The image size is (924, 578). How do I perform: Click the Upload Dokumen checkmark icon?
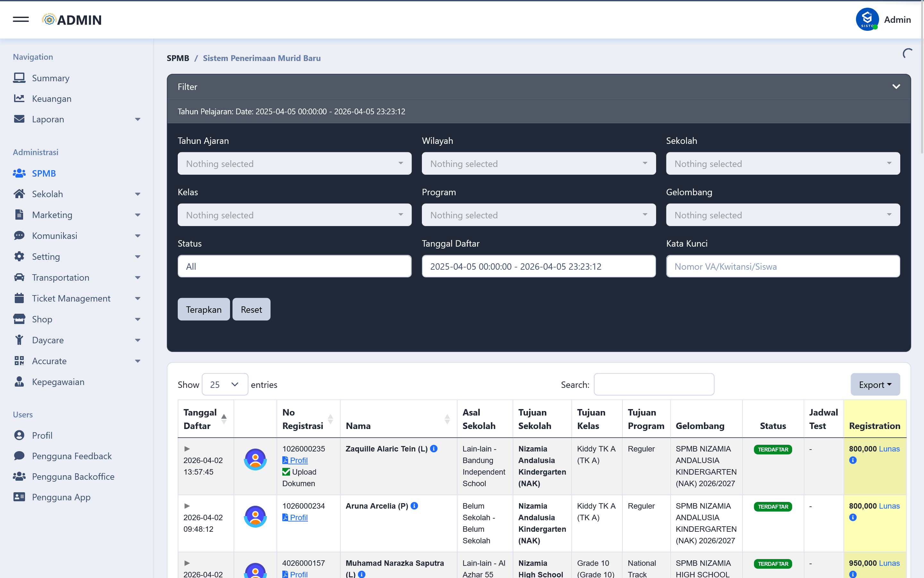286,472
